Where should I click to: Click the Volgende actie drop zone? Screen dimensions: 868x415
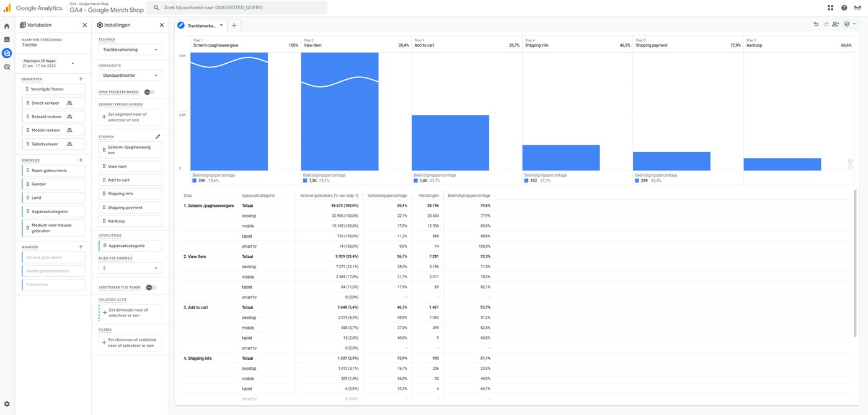(x=130, y=313)
